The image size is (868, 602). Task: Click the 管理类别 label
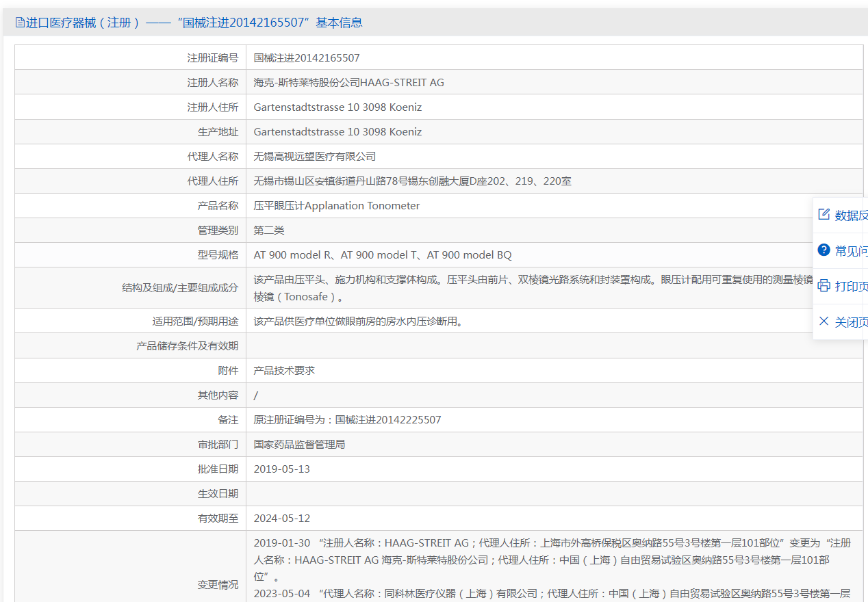[218, 231]
